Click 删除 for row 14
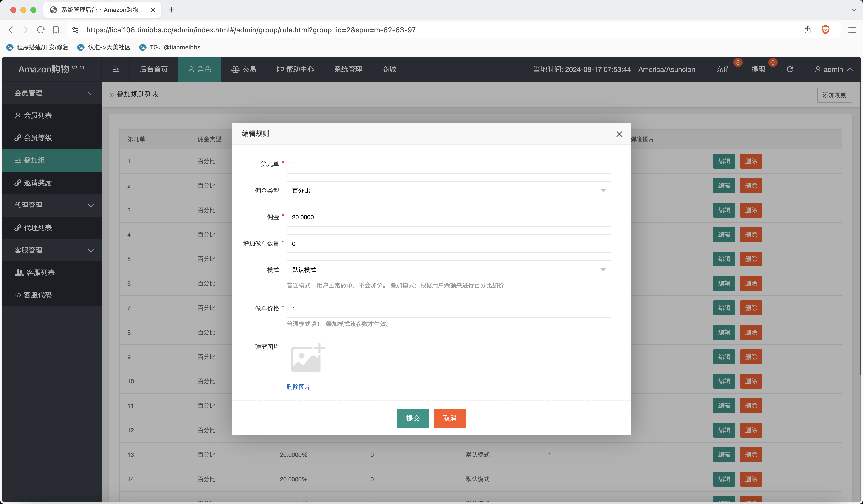Screen dimensions: 863x504 (x=751, y=479)
